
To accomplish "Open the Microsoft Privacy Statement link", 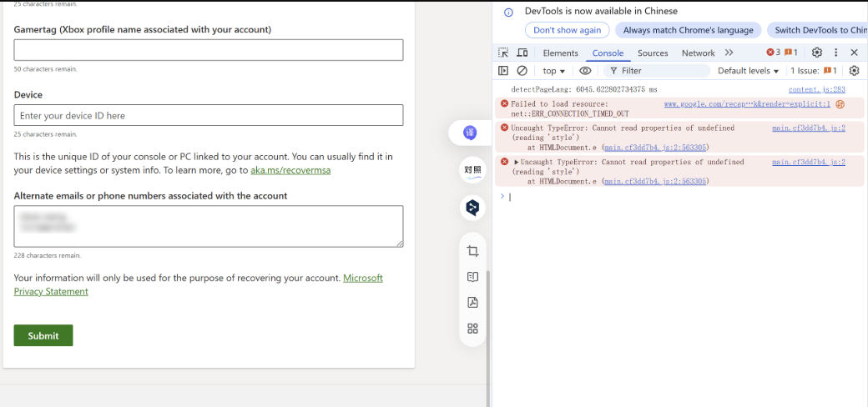I will pos(198,284).
